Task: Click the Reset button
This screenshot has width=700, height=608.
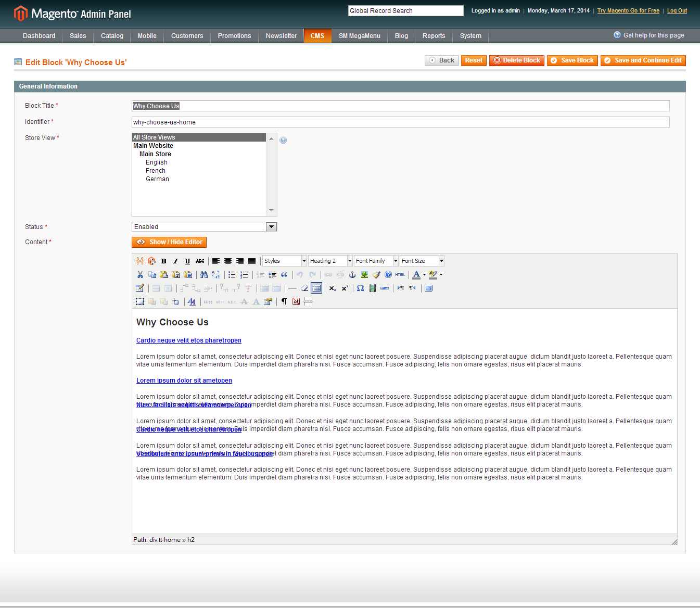Action: pyautogui.click(x=474, y=60)
